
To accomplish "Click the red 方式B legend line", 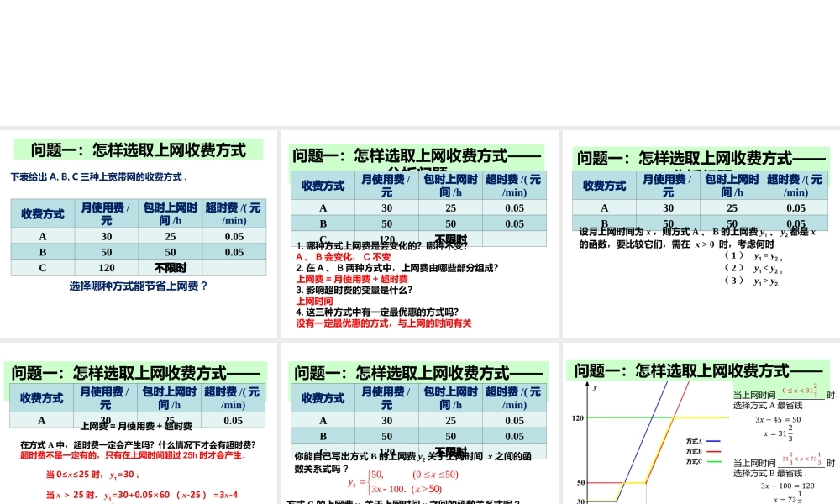I will [x=714, y=451].
